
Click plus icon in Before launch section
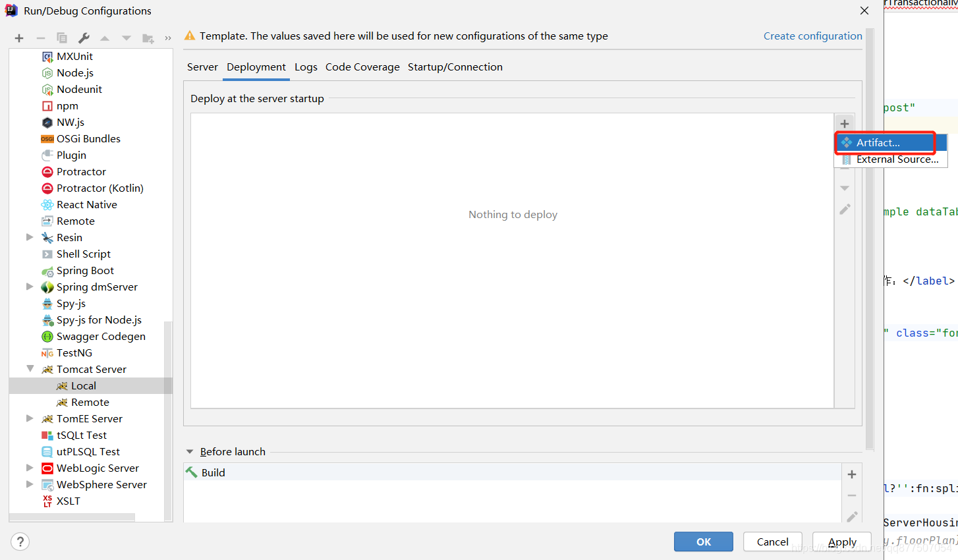[852, 474]
